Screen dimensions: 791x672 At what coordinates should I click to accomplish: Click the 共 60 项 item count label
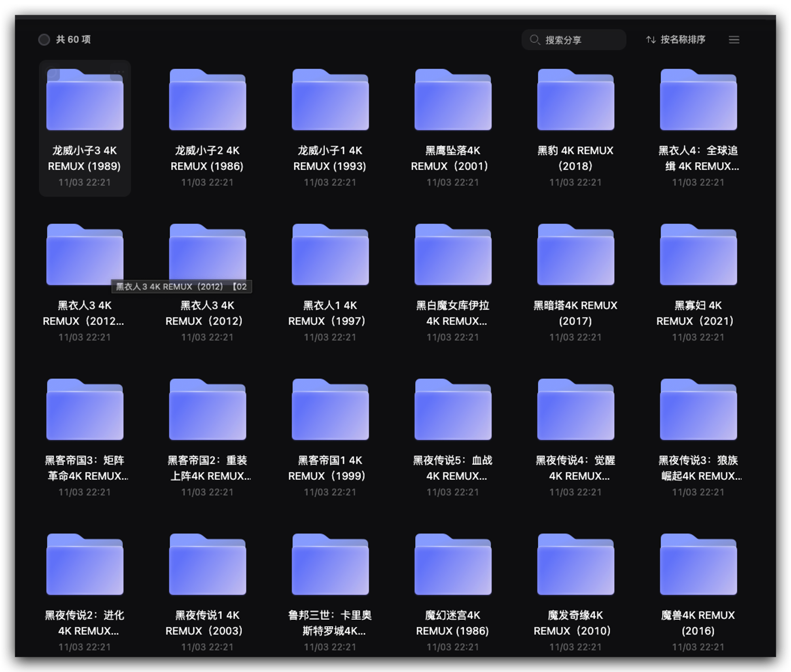click(x=73, y=40)
